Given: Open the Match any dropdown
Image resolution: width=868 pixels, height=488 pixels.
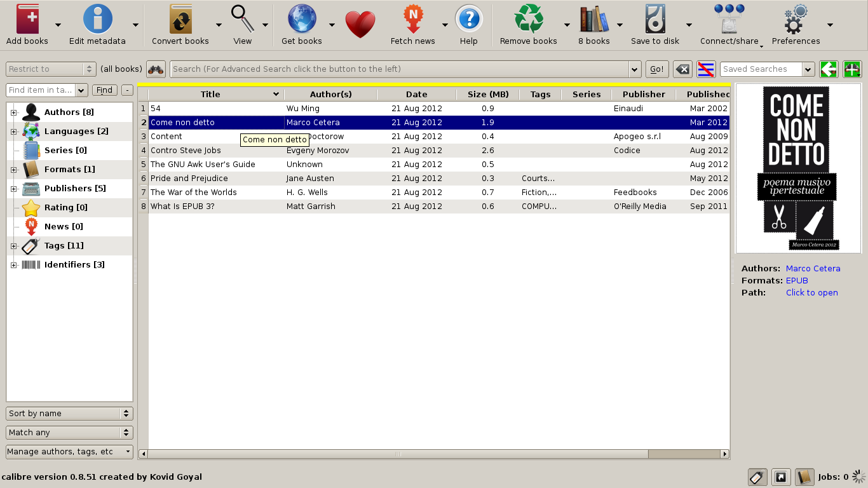Looking at the screenshot, I should [69, 433].
